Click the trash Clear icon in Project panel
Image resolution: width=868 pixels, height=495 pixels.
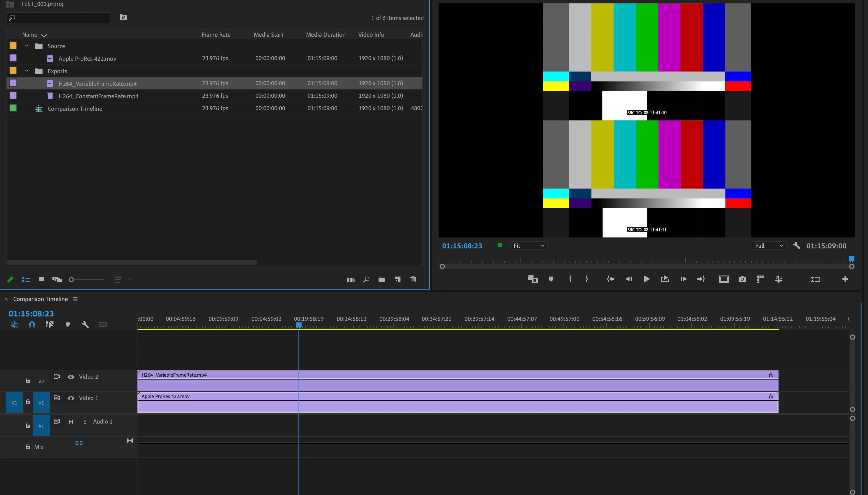click(x=413, y=279)
